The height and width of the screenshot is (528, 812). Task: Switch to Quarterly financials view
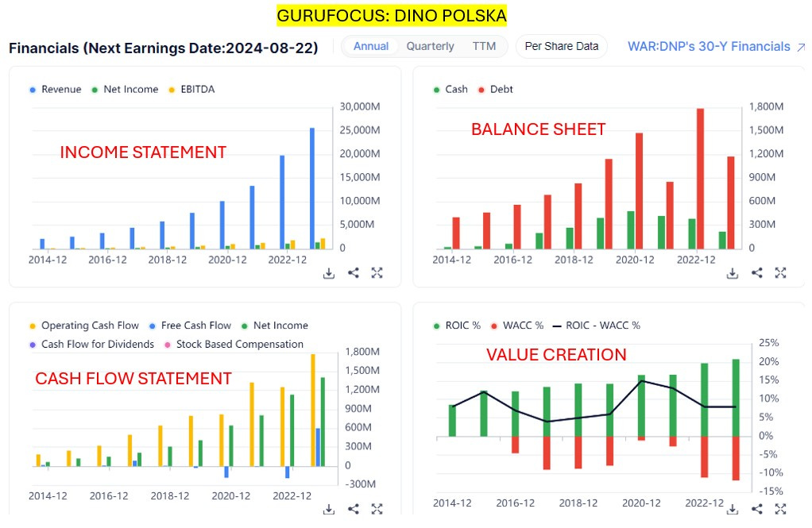(430, 46)
